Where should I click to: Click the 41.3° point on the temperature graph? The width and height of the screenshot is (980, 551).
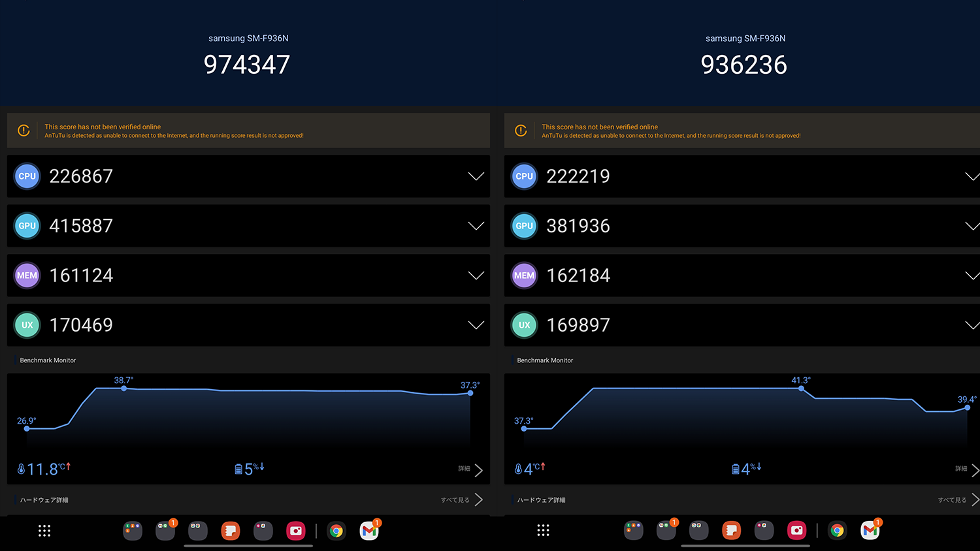click(x=802, y=388)
